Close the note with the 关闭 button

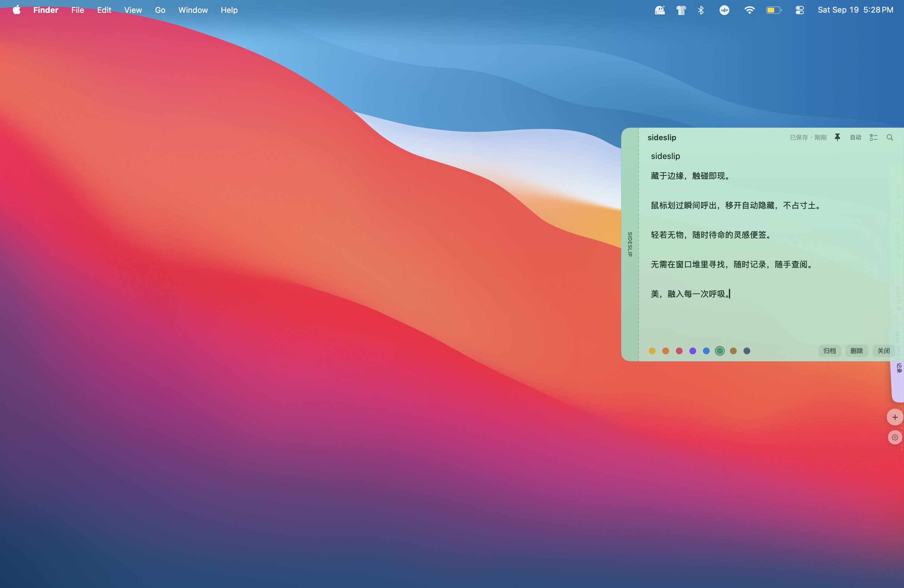pos(883,351)
